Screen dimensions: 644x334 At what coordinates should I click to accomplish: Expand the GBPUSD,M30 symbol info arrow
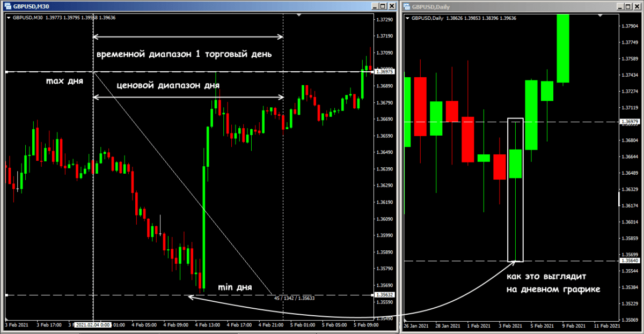tap(8, 18)
